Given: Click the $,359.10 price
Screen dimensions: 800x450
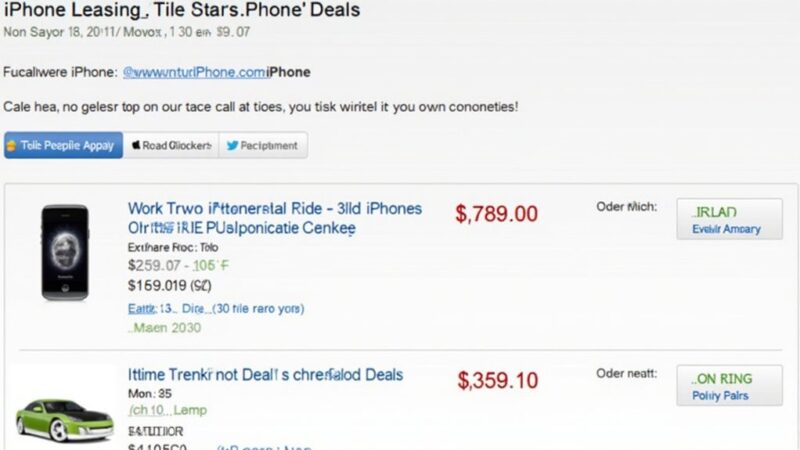Looking at the screenshot, I should click(x=497, y=380).
